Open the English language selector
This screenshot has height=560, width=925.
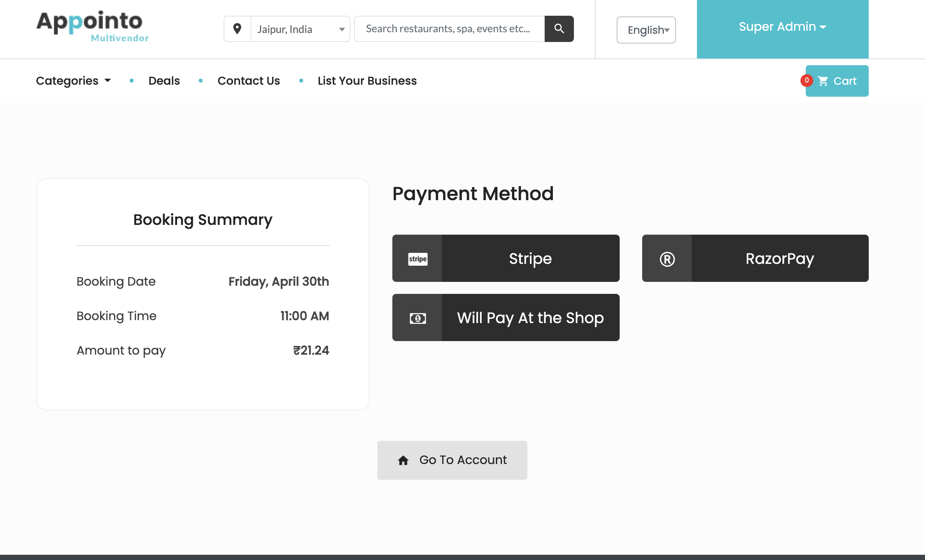tap(646, 30)
